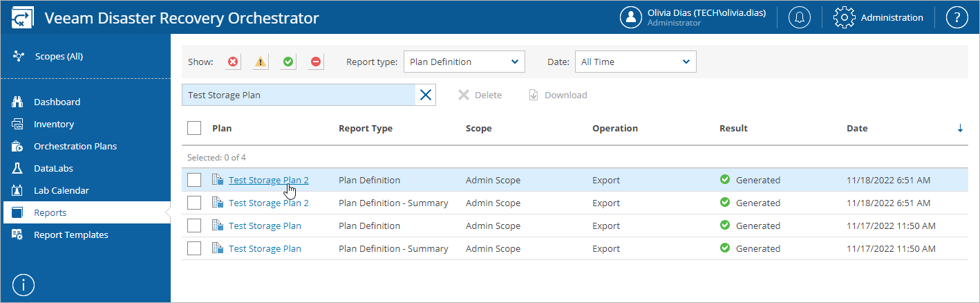The height and width of the screenshot is (303, 980).
Task: Expand the Date All Time dropdown
Action: 635,62
